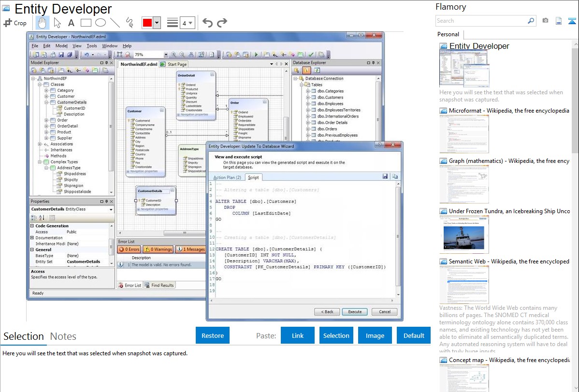Image resolution: width=579 pixels, height=392 pixels.
Task: Click the Cancel button in the wizard
Action: (385, 312)
